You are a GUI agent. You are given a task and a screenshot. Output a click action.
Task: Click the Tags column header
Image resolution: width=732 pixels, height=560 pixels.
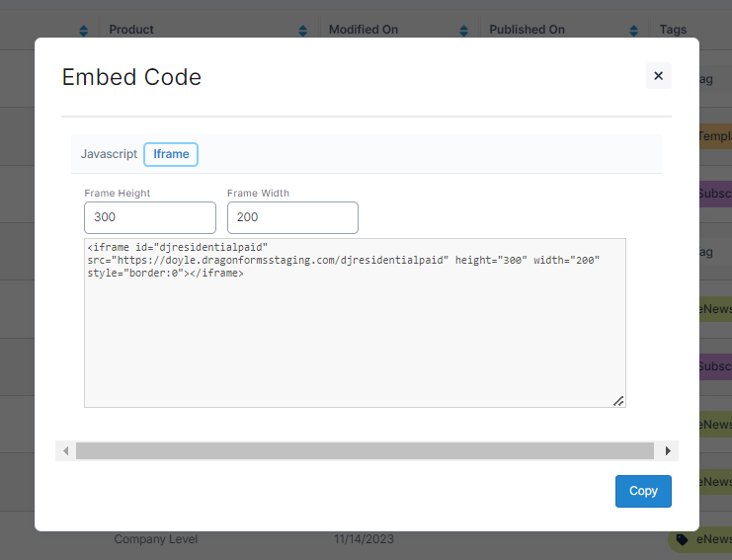(673, 30)
